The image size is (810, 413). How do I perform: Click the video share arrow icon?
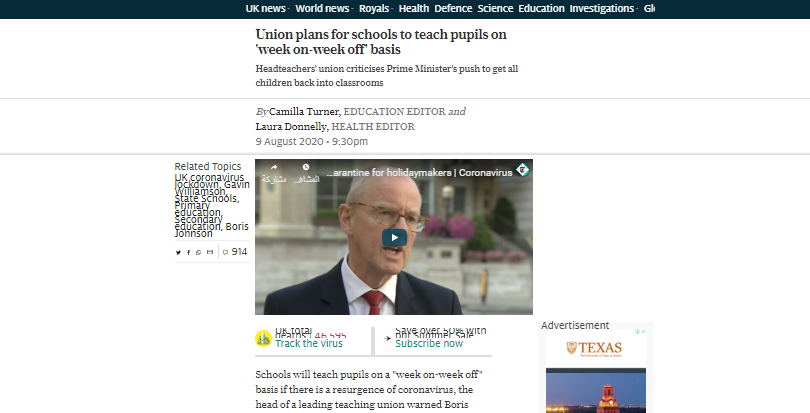(274, 167)
